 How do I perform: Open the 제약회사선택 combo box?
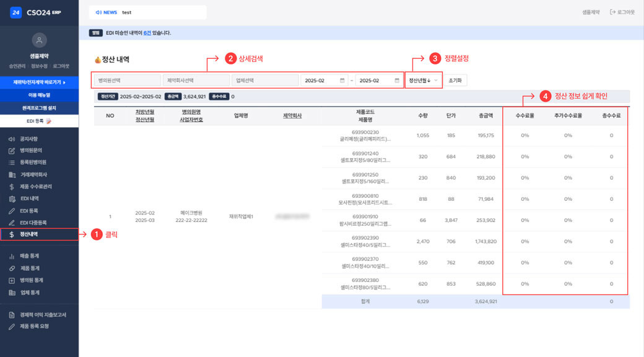tap(196, 81)
